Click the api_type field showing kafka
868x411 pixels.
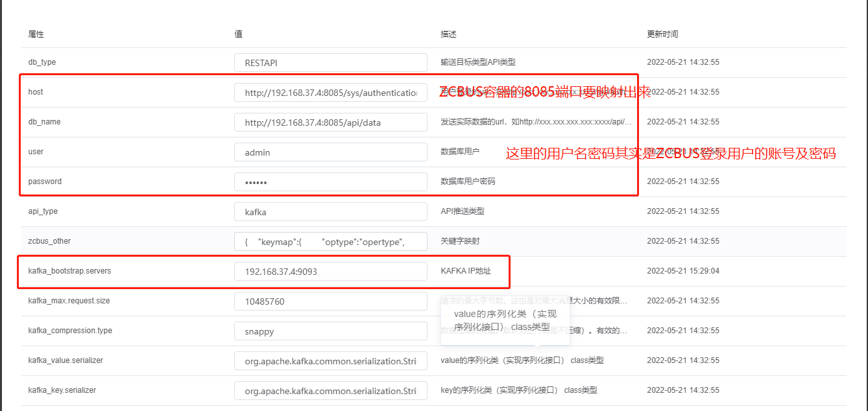[x=330, y=212]
